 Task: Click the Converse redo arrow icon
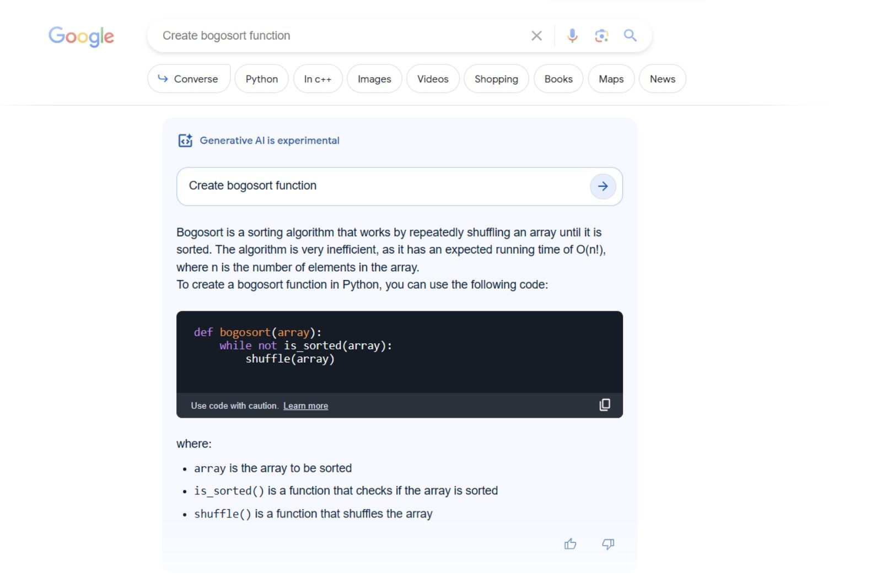click(163, 79)
